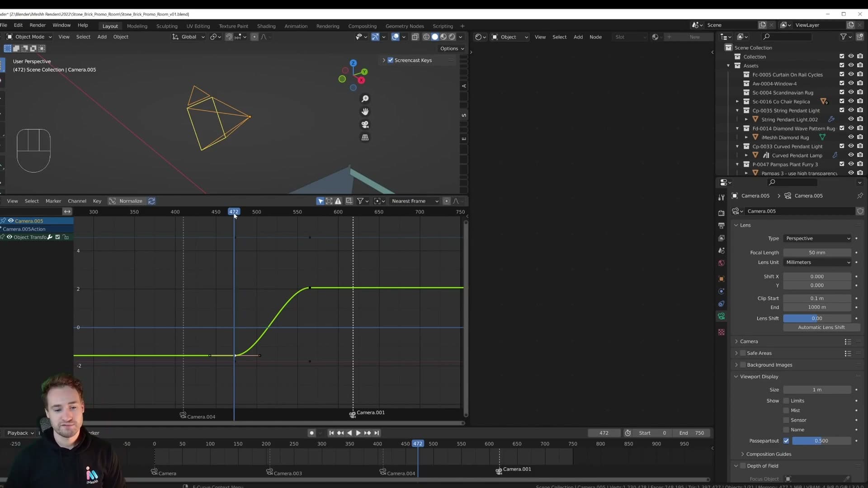Click outliner filter funnel icon
The height and width of the screenshot is (488, 868).
844,37
